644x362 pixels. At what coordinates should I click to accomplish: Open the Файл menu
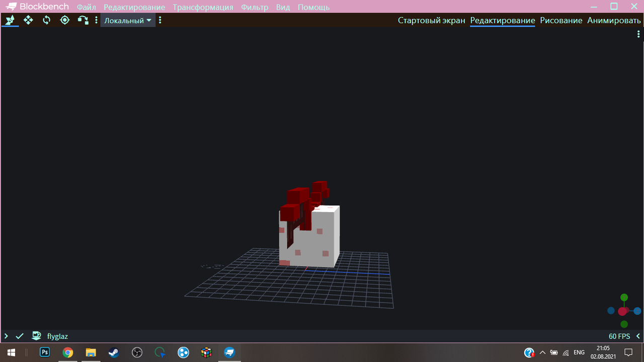(x=87, y=7)
